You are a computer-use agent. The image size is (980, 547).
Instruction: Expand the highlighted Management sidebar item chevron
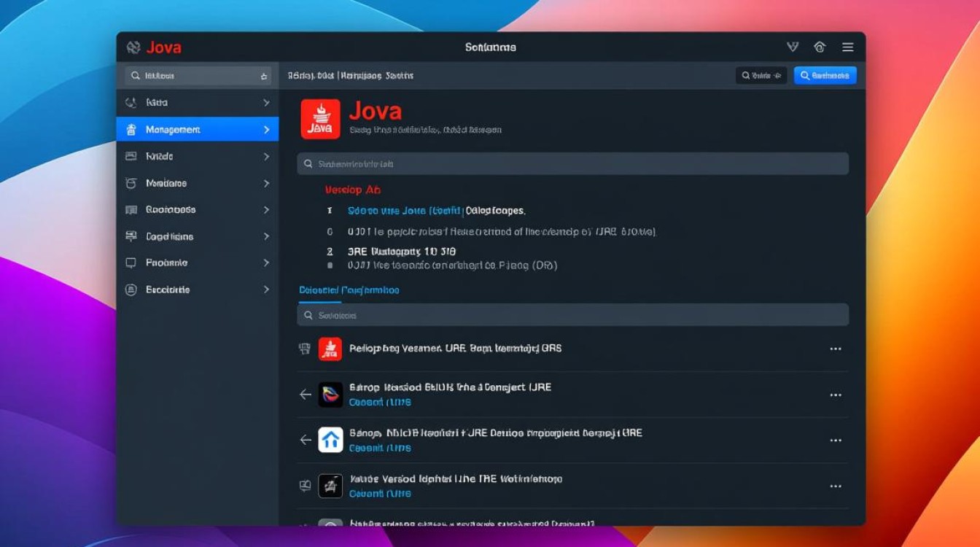[266, 130]
